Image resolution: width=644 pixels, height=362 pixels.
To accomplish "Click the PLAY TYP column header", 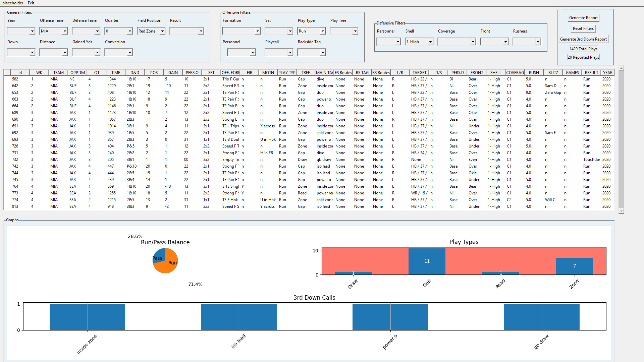I will [x=287, y=72].
